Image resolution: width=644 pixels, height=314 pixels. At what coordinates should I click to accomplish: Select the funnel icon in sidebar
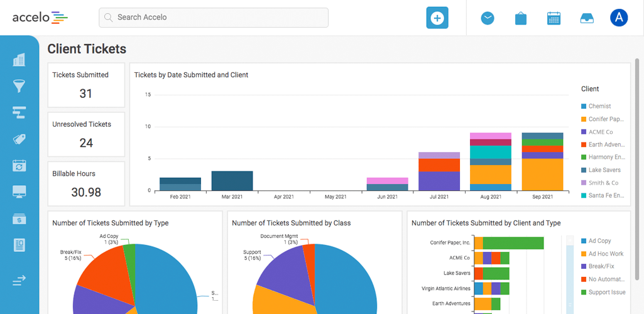click(x=19, y=86)
